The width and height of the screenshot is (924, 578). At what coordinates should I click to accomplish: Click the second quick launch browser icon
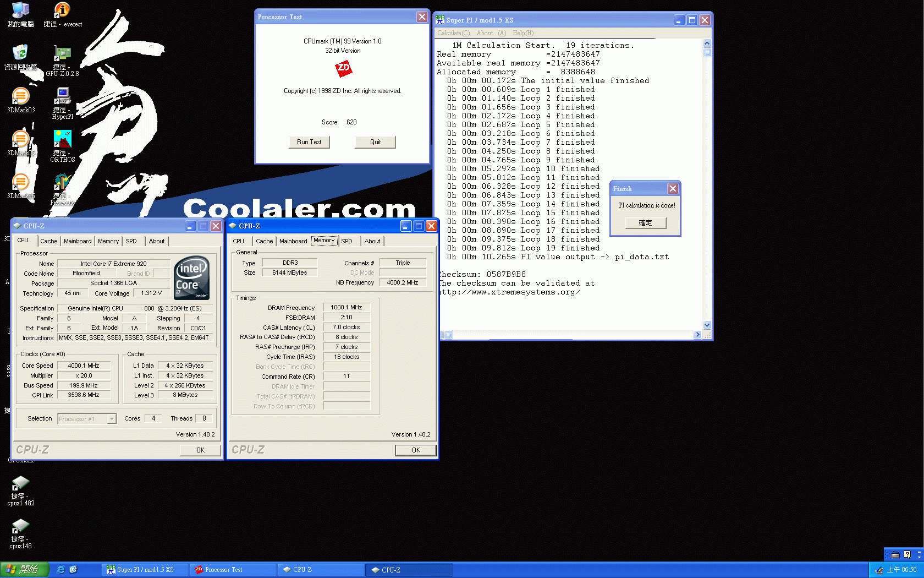tap(73, 570)
